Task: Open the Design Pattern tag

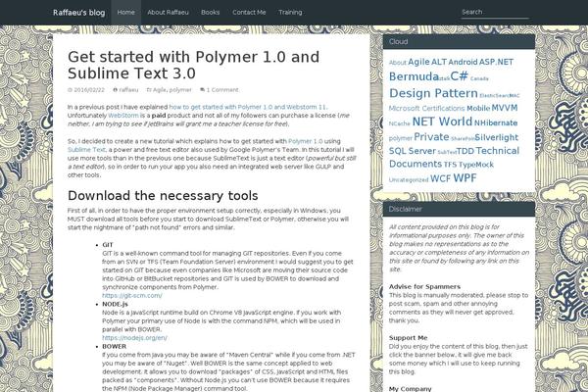Action: (433, 93)
